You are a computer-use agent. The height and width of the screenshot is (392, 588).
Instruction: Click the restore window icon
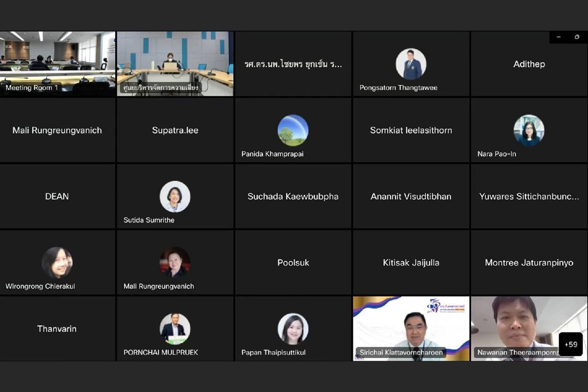click(x=577, y=37)
